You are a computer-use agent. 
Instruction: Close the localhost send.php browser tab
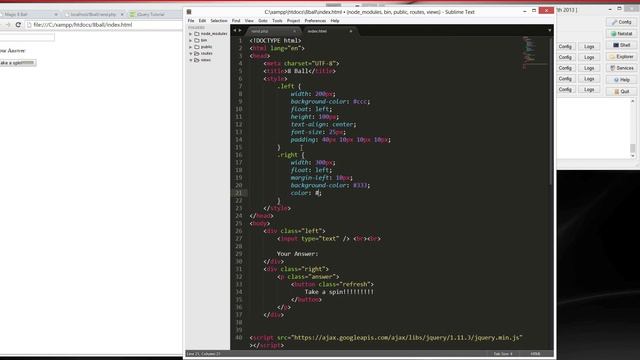(x=122, y=14)
